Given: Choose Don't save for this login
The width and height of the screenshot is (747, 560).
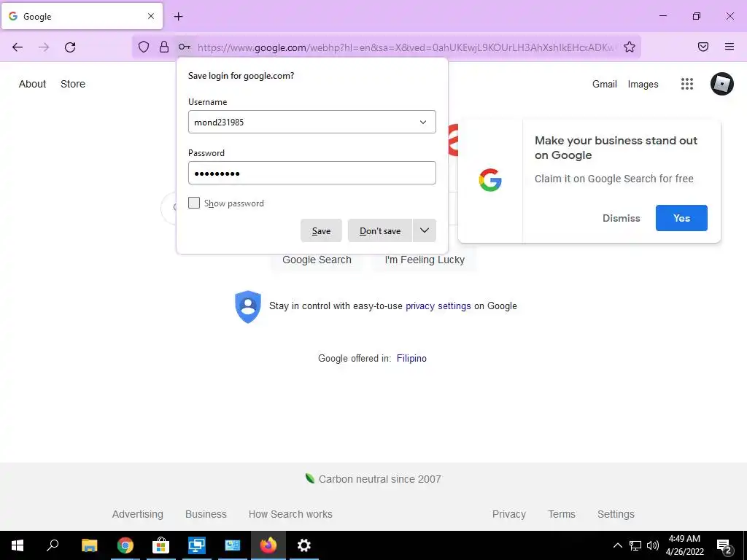Looking at the screenshot, I should click(x=379, y=230).
